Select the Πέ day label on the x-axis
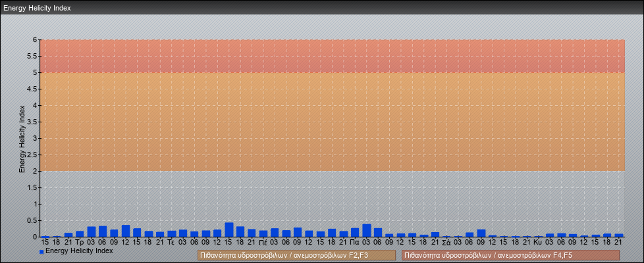This screenshot has height=263, width=644. (263, 242)
